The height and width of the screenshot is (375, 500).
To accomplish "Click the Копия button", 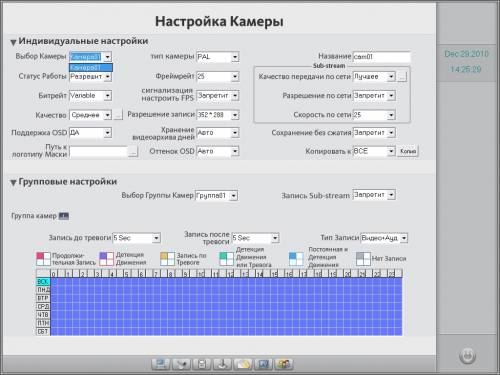I will pyautogui.click(x=407, y=151).
